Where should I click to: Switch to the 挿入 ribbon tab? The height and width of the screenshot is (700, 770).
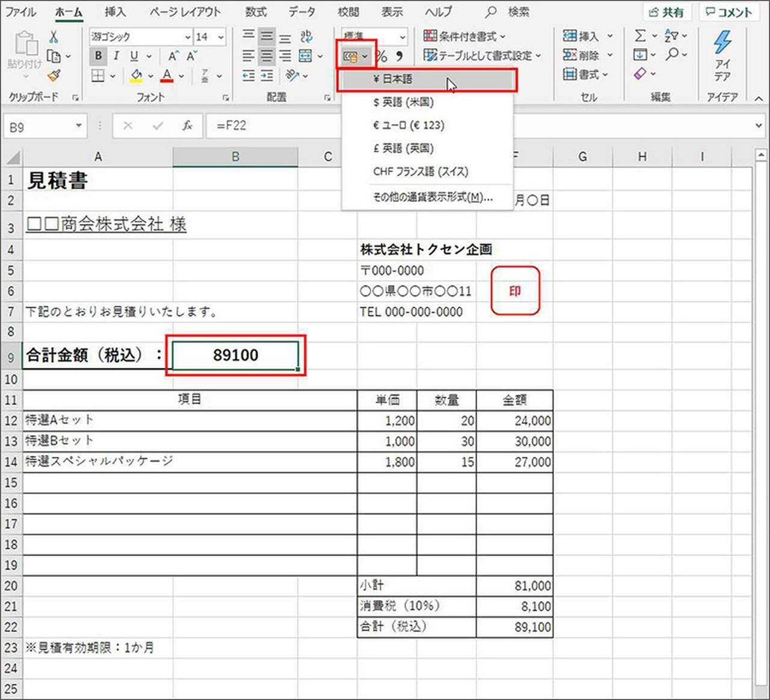115,12
